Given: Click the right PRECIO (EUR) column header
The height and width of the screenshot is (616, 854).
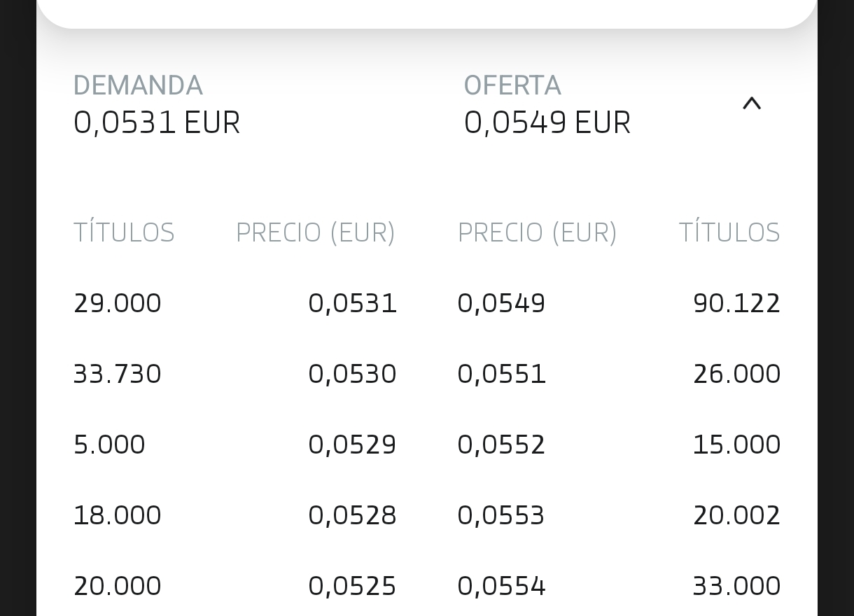Looking at the screenshot, I should click(x=537, y=232).
